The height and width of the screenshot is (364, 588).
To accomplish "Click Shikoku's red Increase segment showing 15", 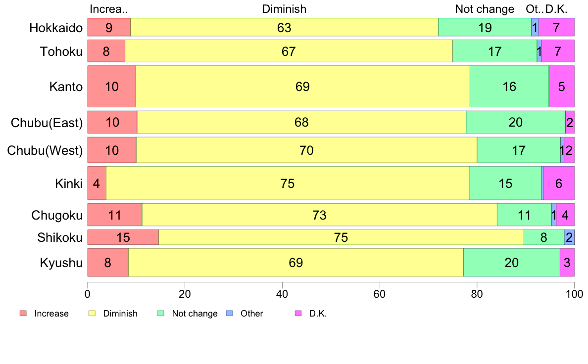I will (123, 237).
